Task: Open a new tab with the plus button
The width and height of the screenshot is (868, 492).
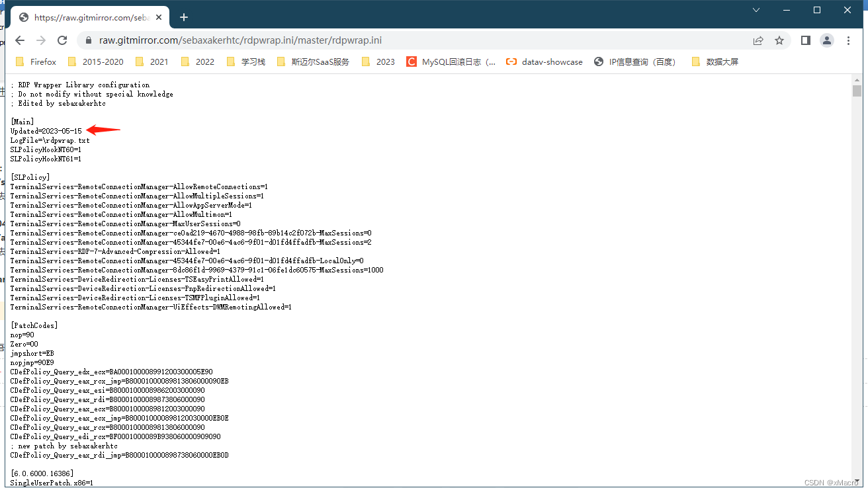Action: (183, 17)
